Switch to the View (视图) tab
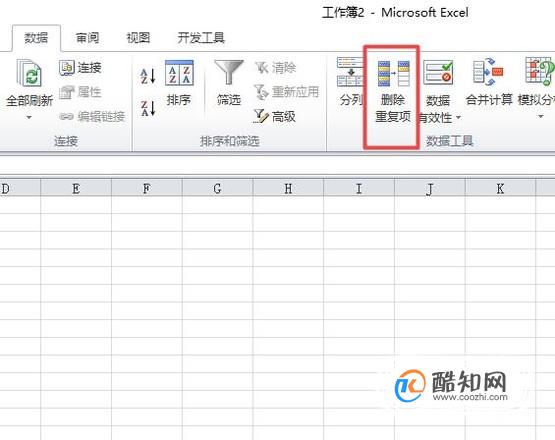555x440 pixels. (138, 38)
